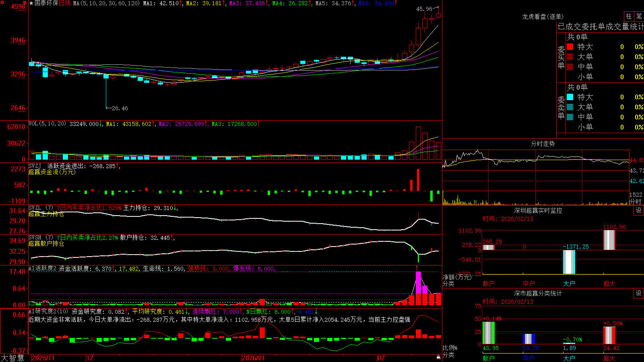Click the 国泰环保 stock name

click(46, 3)
